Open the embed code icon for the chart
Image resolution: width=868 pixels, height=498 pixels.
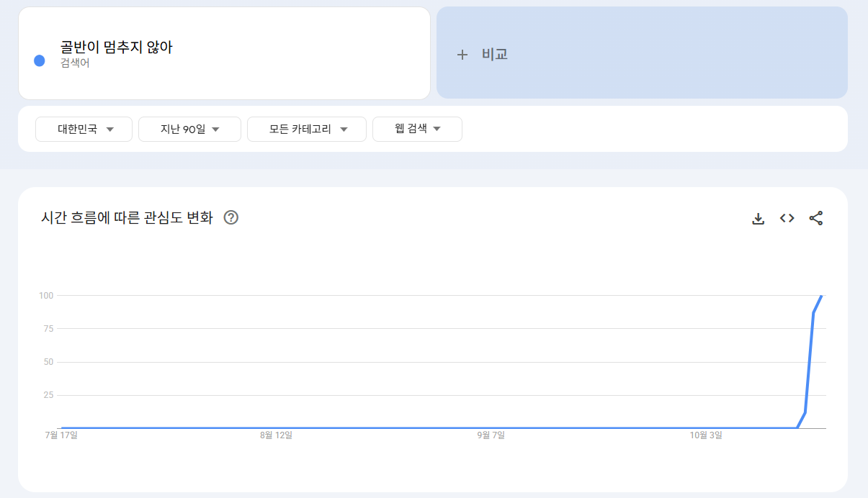click(787, 218)
